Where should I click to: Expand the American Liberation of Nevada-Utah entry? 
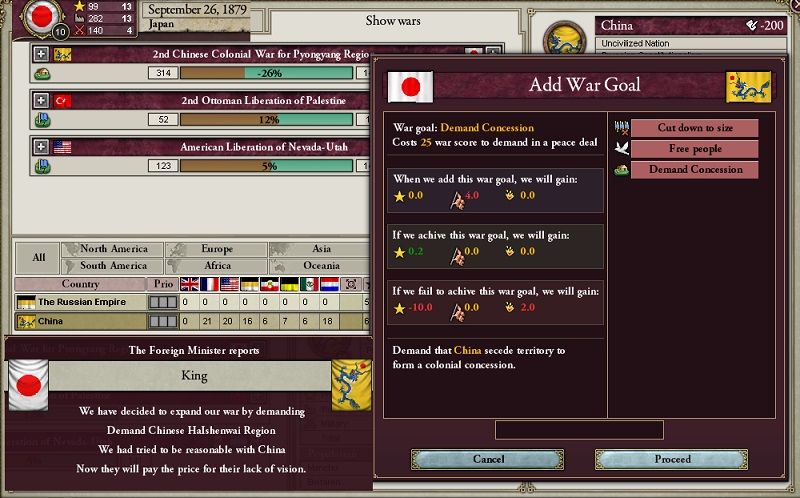click(41, 147)
